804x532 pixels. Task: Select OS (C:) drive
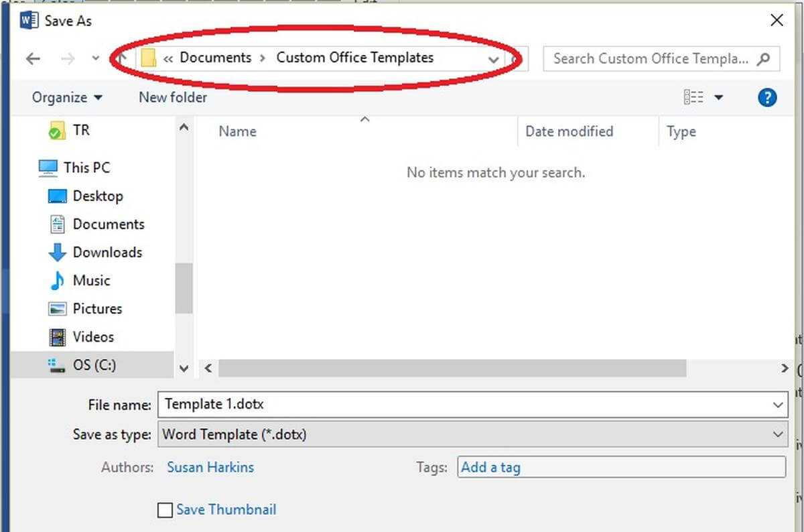(x=94, y=365)
